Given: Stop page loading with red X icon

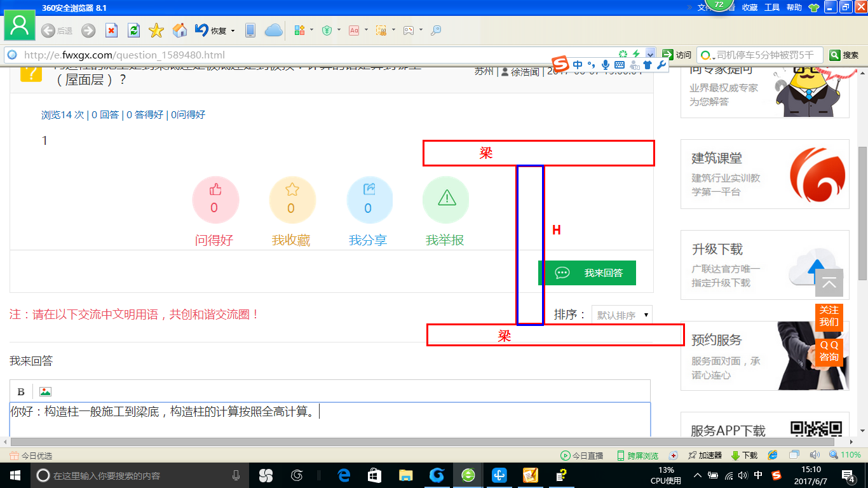Looking at the screenshot, I should pos(111,30).
